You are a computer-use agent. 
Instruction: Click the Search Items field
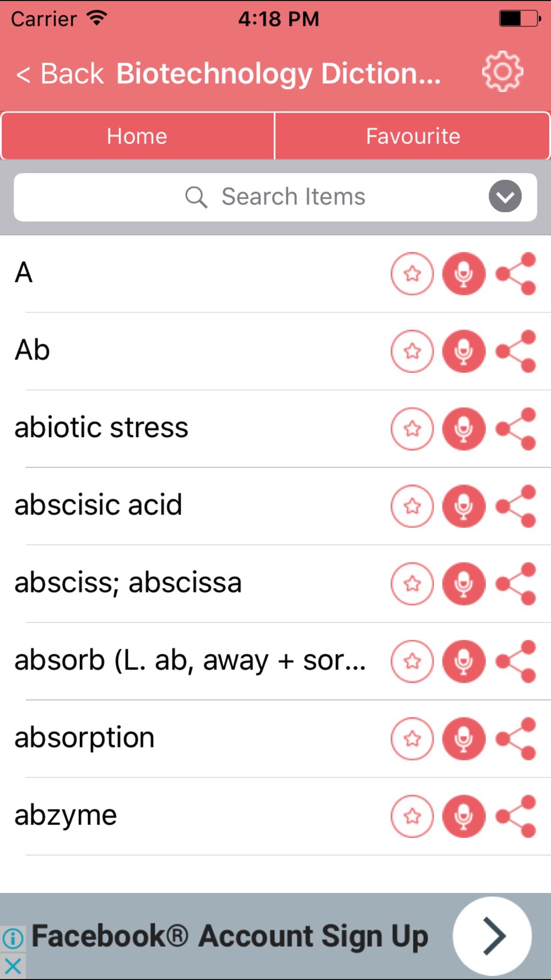click(275, 197)
